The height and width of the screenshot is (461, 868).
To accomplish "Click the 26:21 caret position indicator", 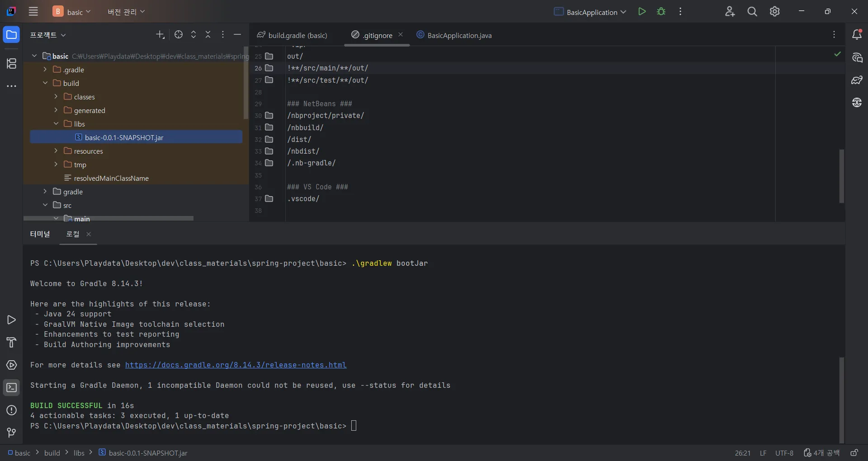I will 743,453.
